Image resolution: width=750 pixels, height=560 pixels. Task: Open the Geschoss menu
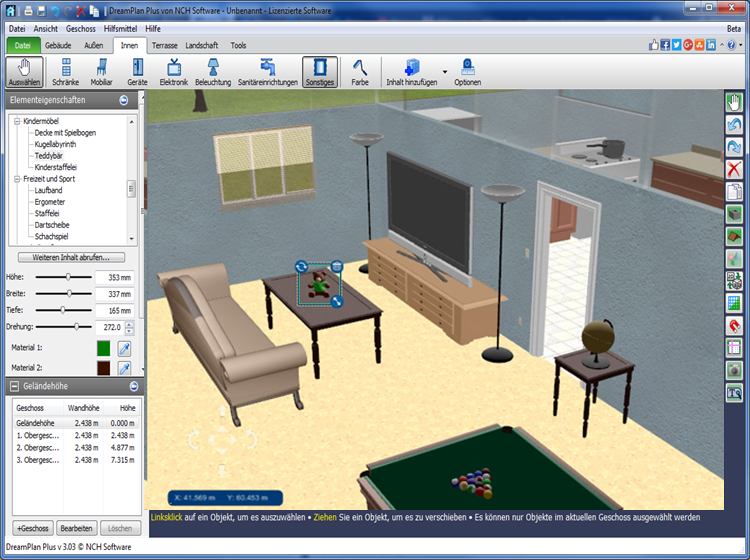[80, 29]
